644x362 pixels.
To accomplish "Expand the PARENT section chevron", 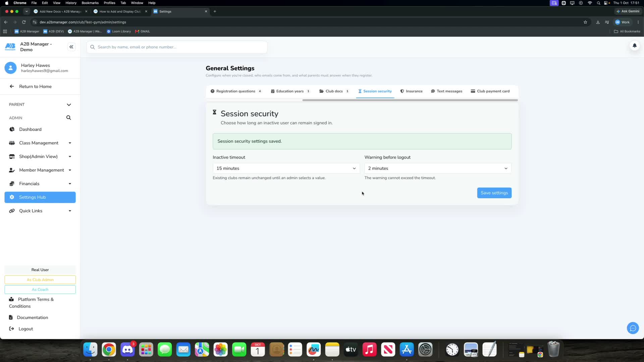I will point(69,105).
